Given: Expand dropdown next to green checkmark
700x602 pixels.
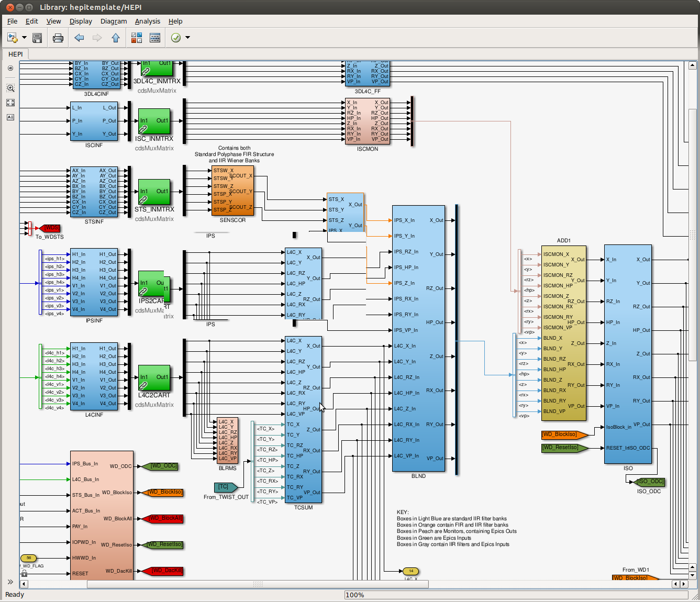Looking at the screenshot, I should click(x=187, y=38).
